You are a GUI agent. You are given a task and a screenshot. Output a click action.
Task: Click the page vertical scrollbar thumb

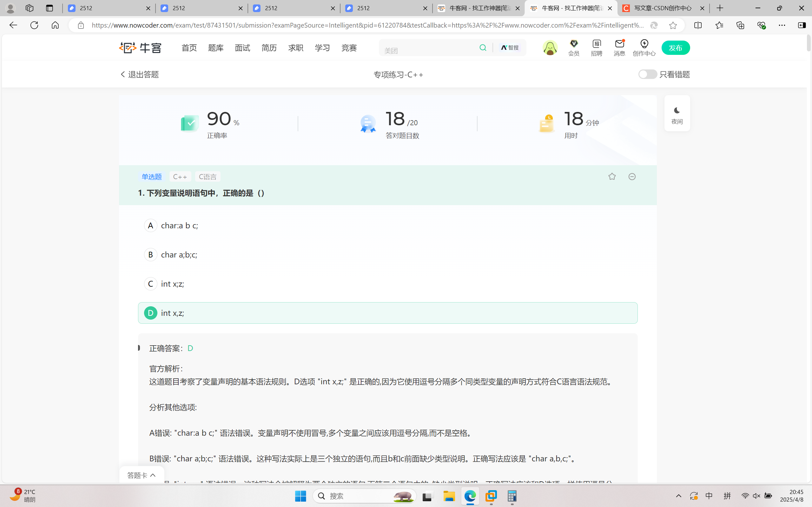click(809, 43)
